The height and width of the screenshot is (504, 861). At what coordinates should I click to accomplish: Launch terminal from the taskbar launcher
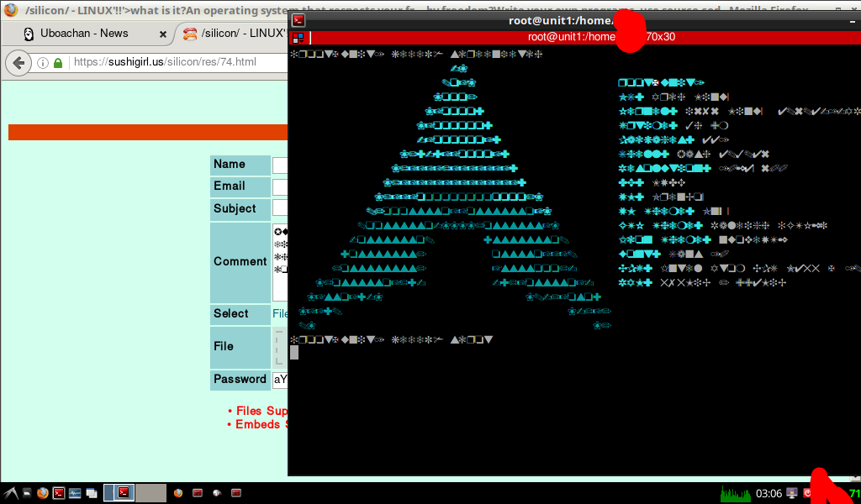(x=59, y=493)
